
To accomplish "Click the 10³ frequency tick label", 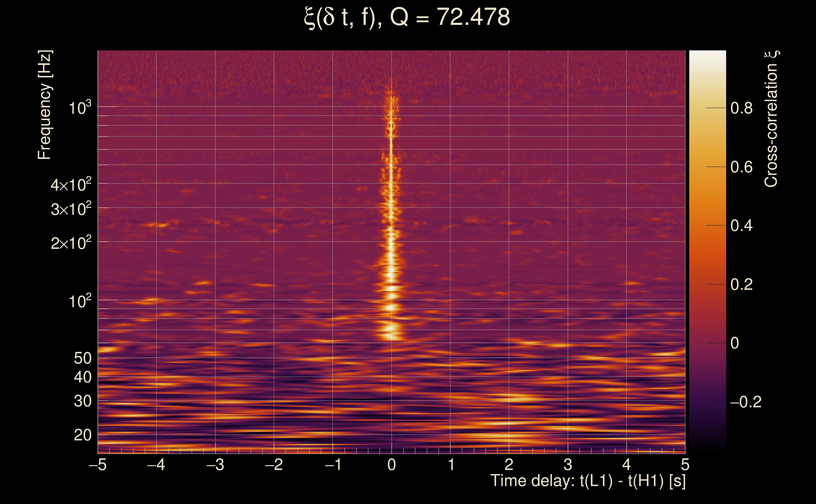I will (80, 107).
